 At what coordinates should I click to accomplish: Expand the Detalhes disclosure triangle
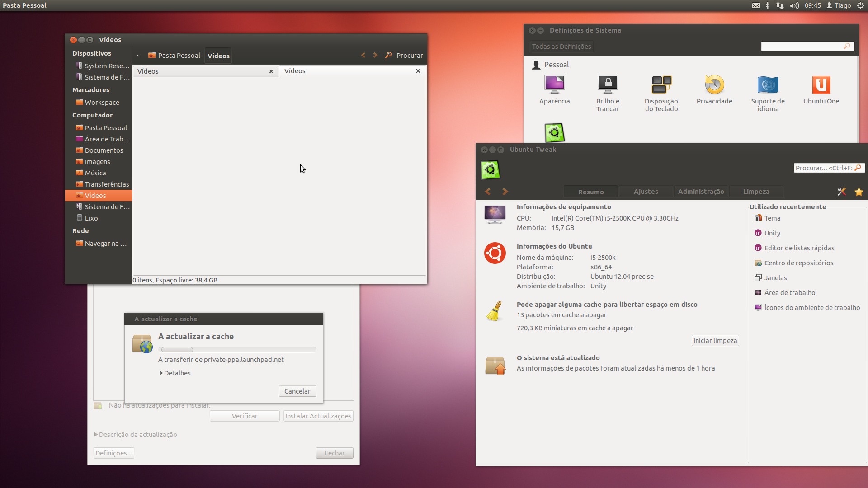[161, 373]
